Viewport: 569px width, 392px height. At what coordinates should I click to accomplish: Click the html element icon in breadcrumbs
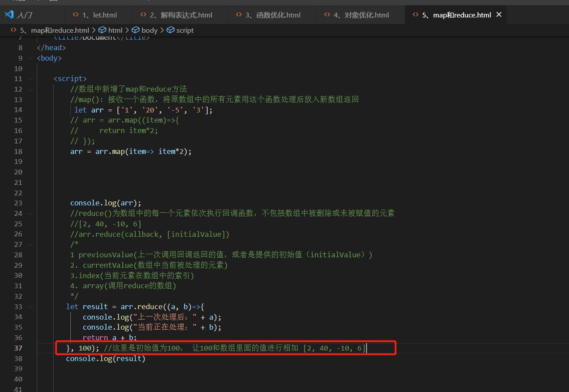[103, 30]
